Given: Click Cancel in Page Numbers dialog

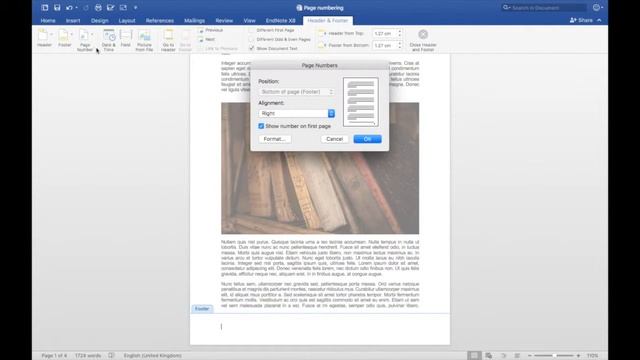Looking at the screenshot, I should [x=334, y=139].
